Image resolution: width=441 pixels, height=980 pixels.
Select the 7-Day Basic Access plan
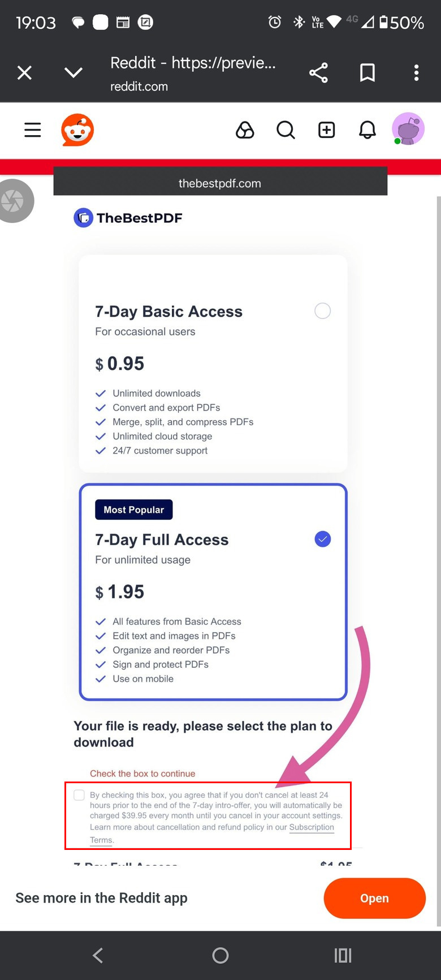pyautogui.click(x=322, y=310)
